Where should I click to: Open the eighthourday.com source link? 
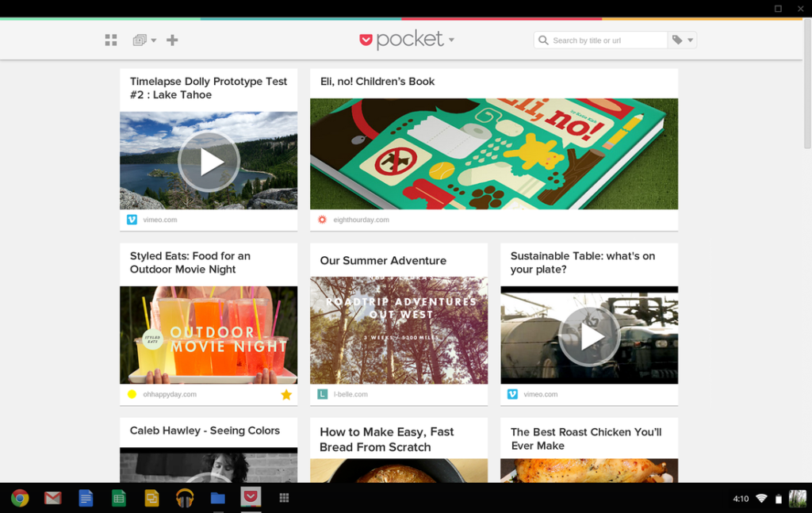361,220
